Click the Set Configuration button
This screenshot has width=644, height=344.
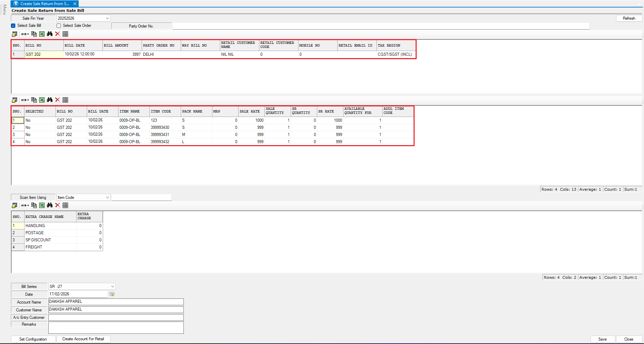pyautogui.click(x=33, y=339)
